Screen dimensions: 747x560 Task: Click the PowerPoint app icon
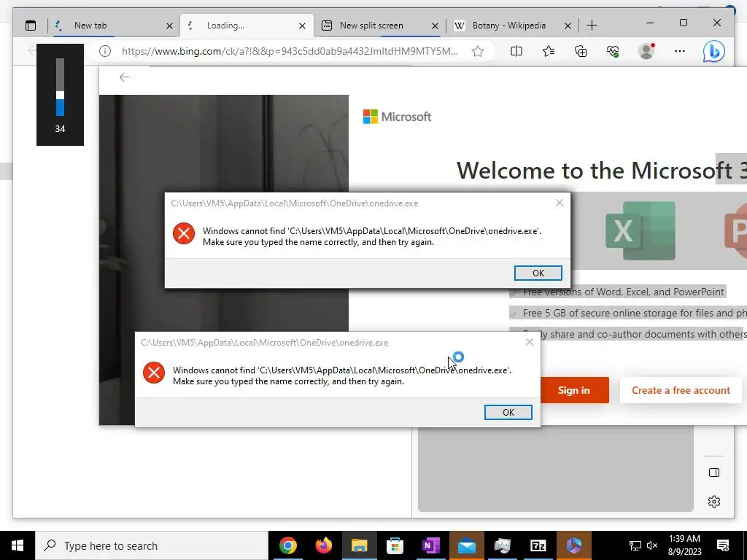click(735, 231)
